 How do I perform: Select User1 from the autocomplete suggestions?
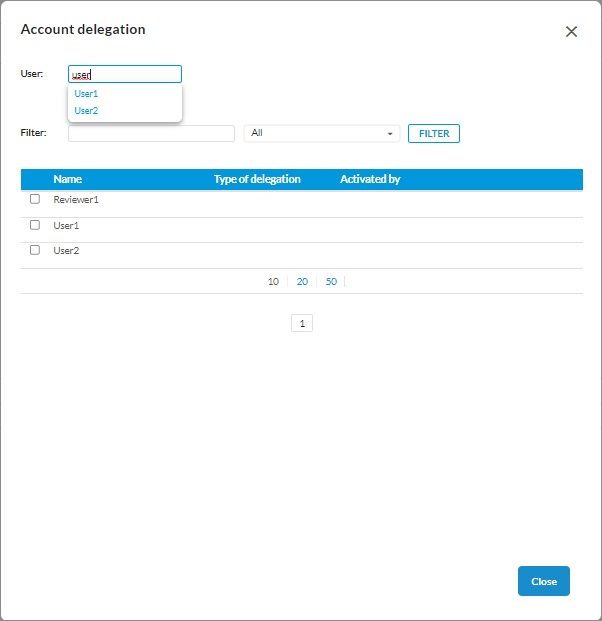point(87,94)
